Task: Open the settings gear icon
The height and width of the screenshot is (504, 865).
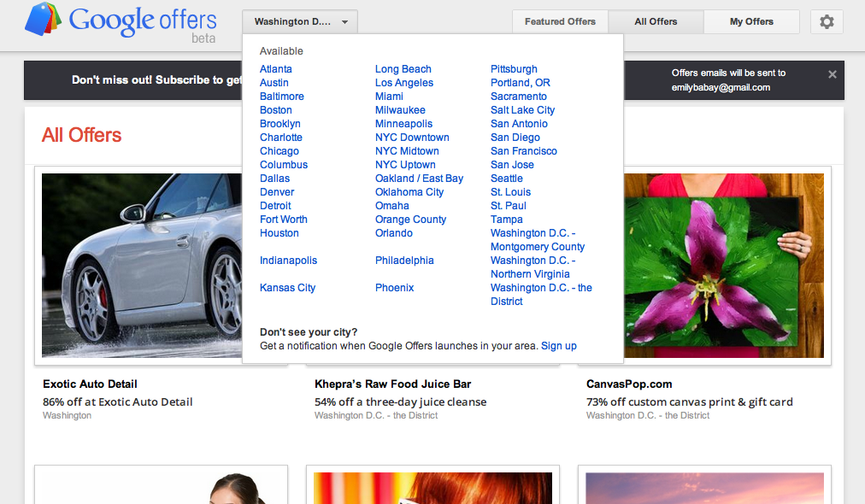Action: tap(827, 22)
